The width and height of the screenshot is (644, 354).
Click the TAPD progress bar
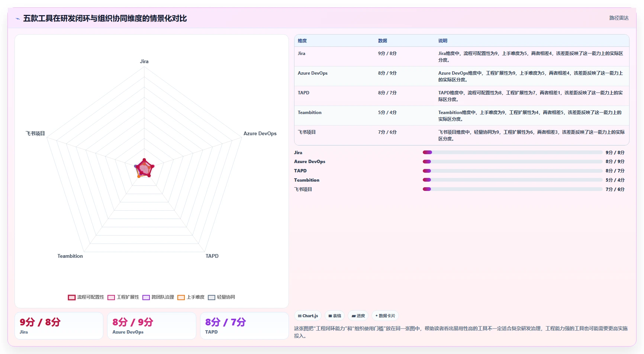coord(512,171)
